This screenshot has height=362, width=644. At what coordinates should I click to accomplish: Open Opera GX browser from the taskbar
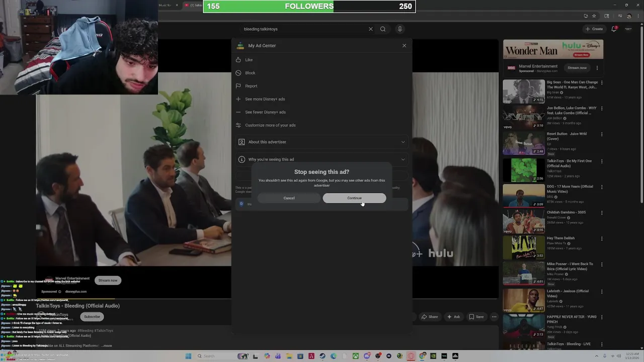click(x=411, y=356)
